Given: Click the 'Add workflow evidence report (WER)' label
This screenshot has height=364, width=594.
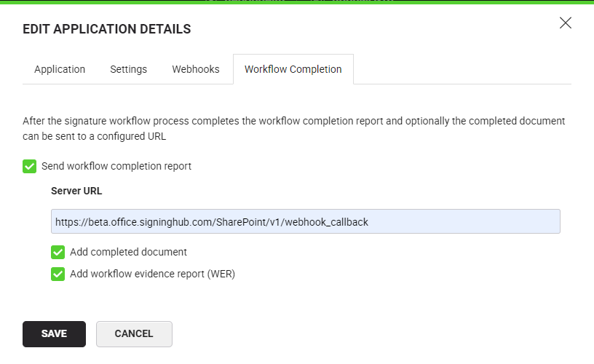Looking at the screenshot, I should pos(152,274).
